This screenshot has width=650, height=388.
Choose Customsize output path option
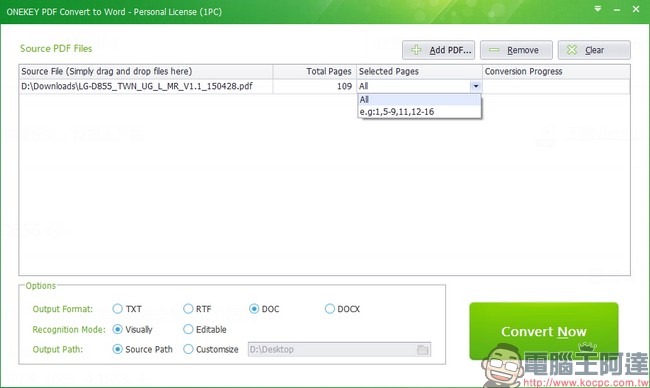[211, 349]
